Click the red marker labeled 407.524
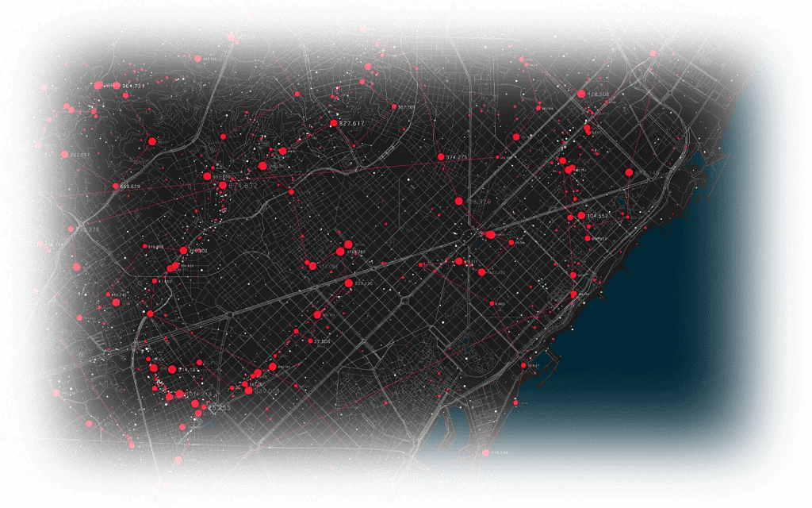Viewport: 812px width, 508px height. click(x=231, y=37)
